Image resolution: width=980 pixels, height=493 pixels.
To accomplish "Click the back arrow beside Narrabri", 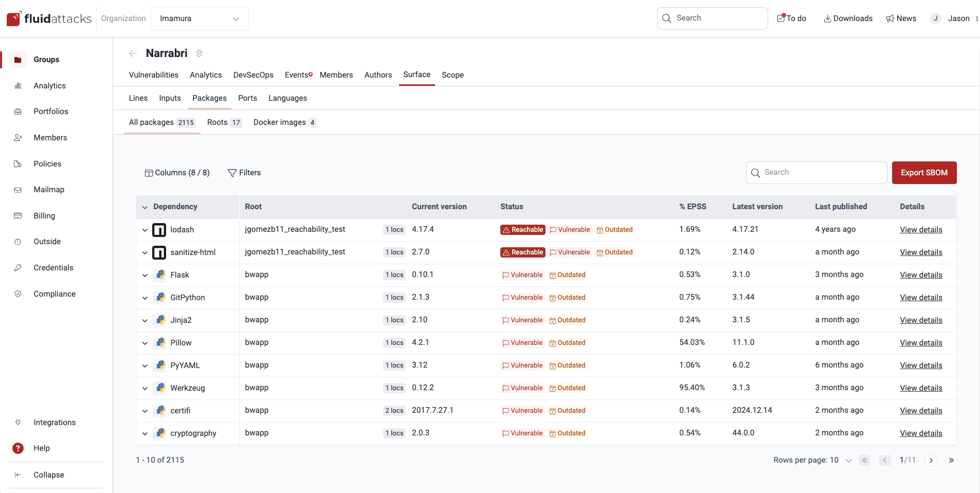I will tap(133, 53).
